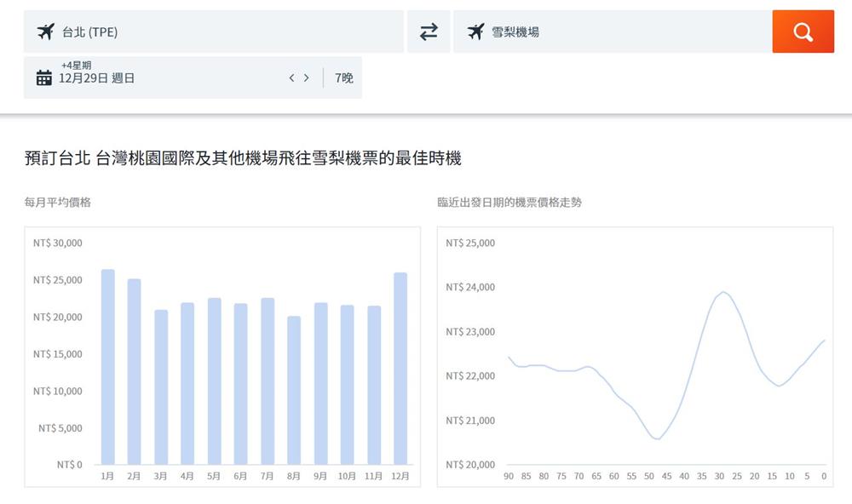Select the 2月 average price bar
852x504 pixels.
[134, 372]
